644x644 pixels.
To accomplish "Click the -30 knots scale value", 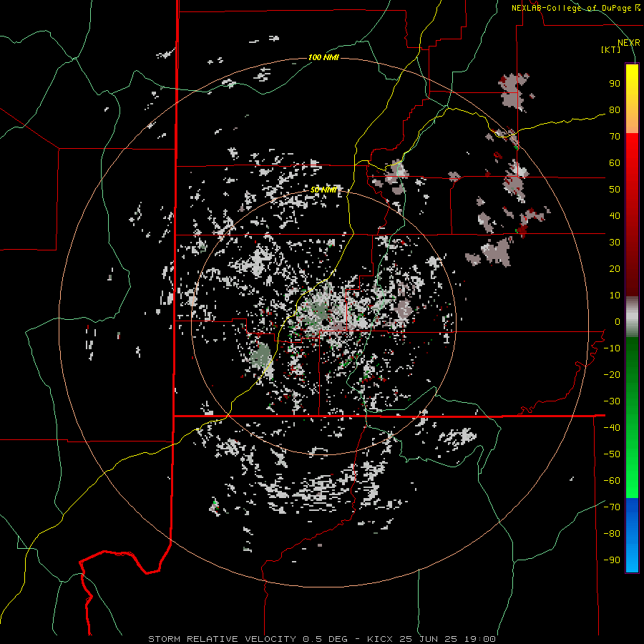I will click(612, 401).
